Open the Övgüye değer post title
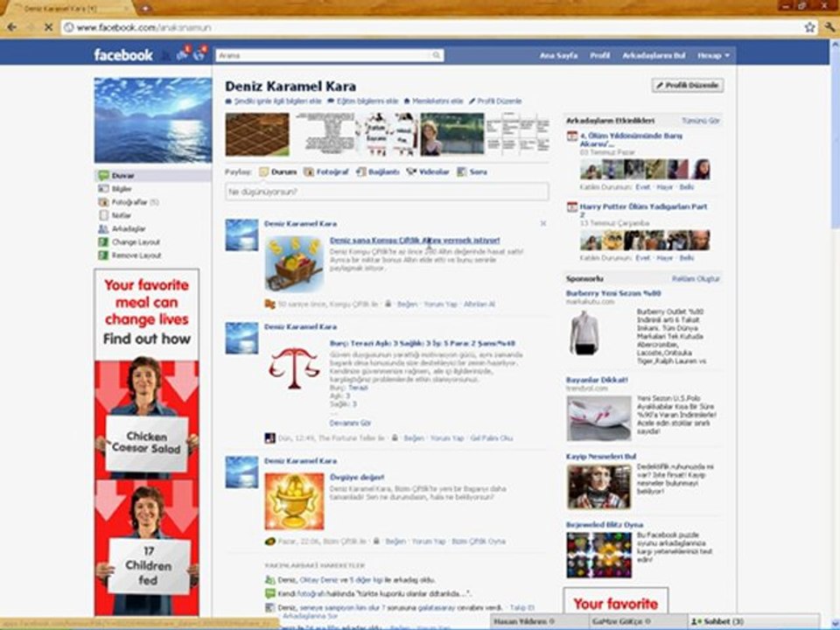The width and height of the screenshot is (840, 630). coord(357,477)
